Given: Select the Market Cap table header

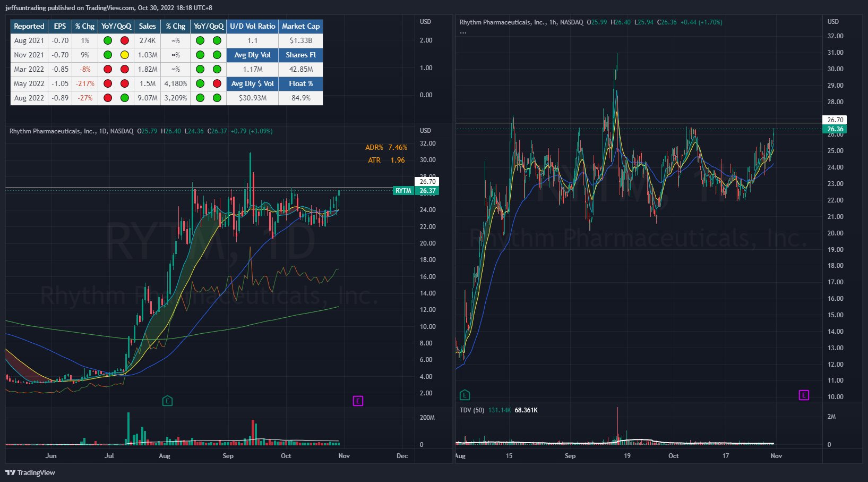Looking at the screenshot, I should 300,26.
